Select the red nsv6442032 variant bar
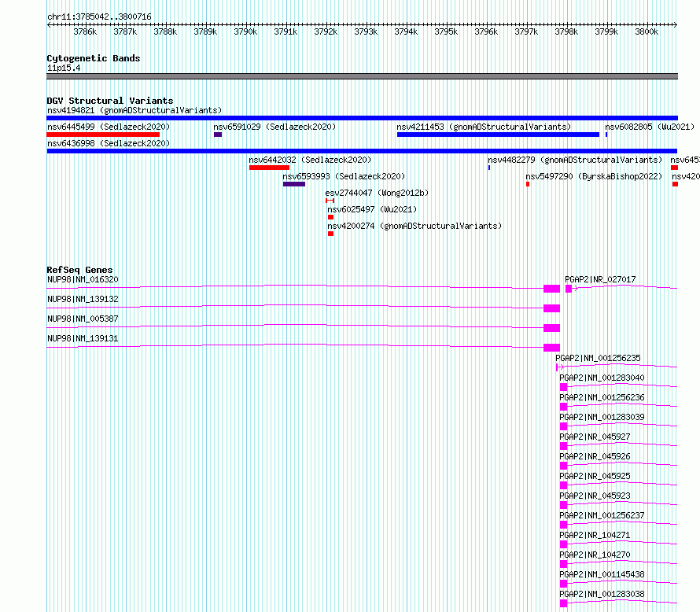The width and height of the screenshot is (700, 612). [x=269, y=168]
